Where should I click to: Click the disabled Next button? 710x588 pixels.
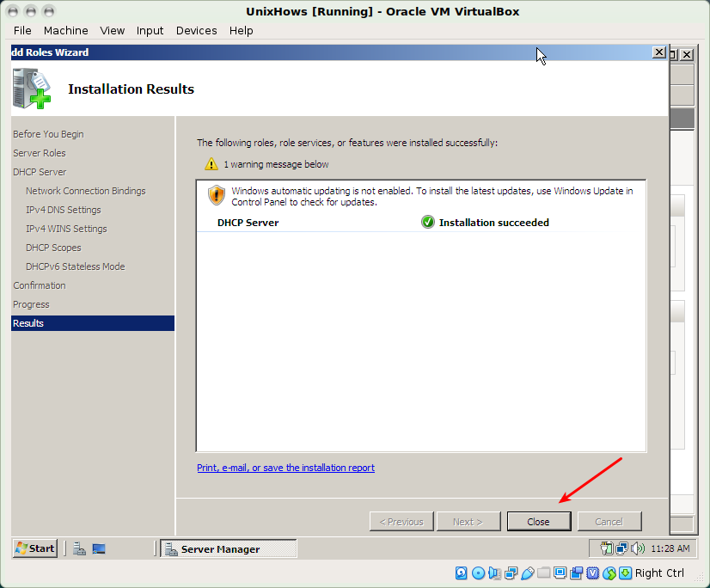pyautogui.click(x=468, y=522)
